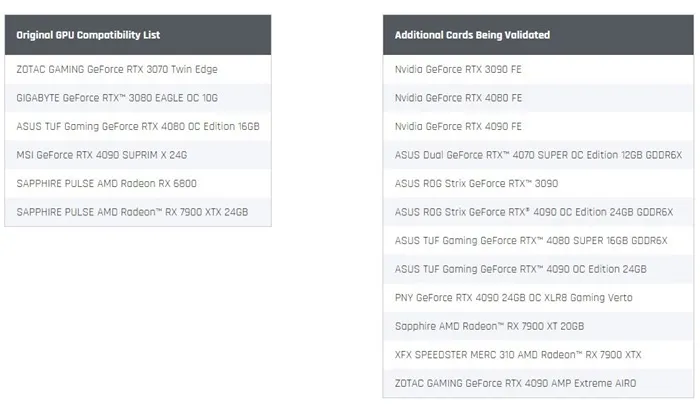Select ZOTAC GAMING RTX 4090 AMP Extreme AIRO
The width and height of the screenshot is (700, 406).
[x=538, y=383]
